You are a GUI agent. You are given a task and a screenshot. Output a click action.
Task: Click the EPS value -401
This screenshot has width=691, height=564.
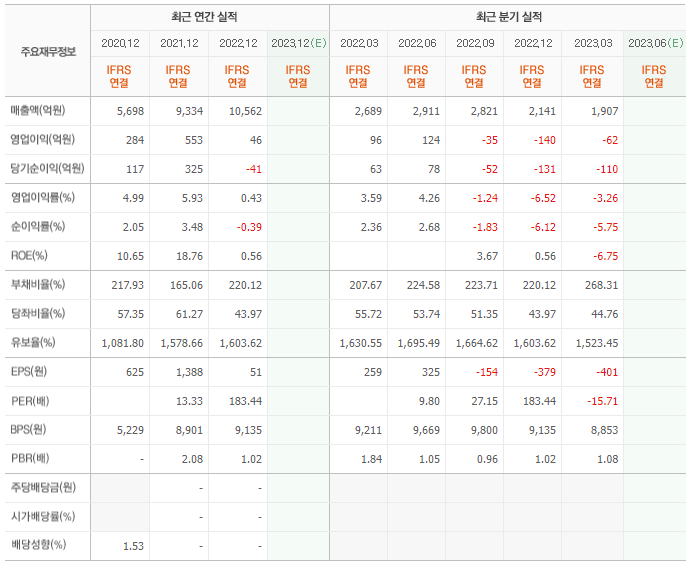click(x=607, y=372)
